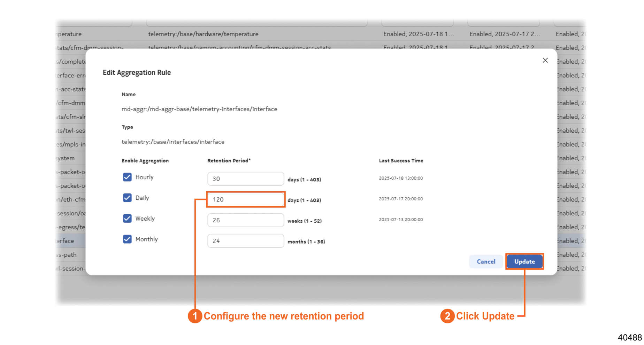Click the telemetry:/base/interfaces/interface type text

pos(173,142)
